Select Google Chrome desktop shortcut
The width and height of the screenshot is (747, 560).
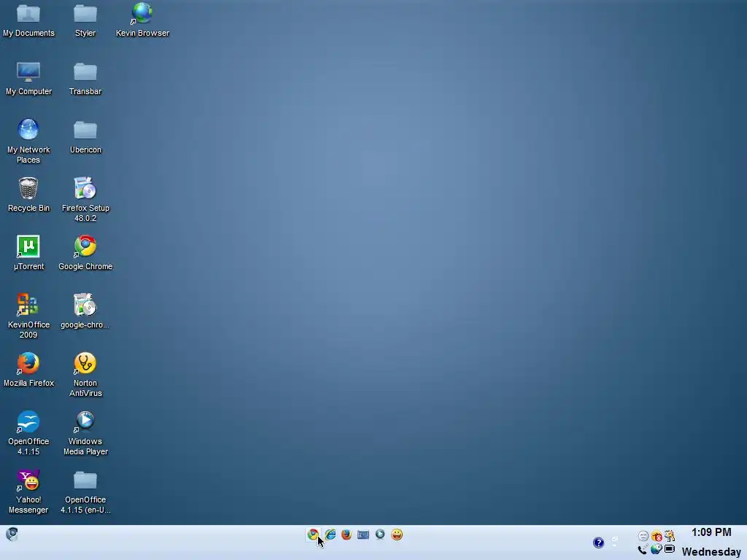point(85,253)
